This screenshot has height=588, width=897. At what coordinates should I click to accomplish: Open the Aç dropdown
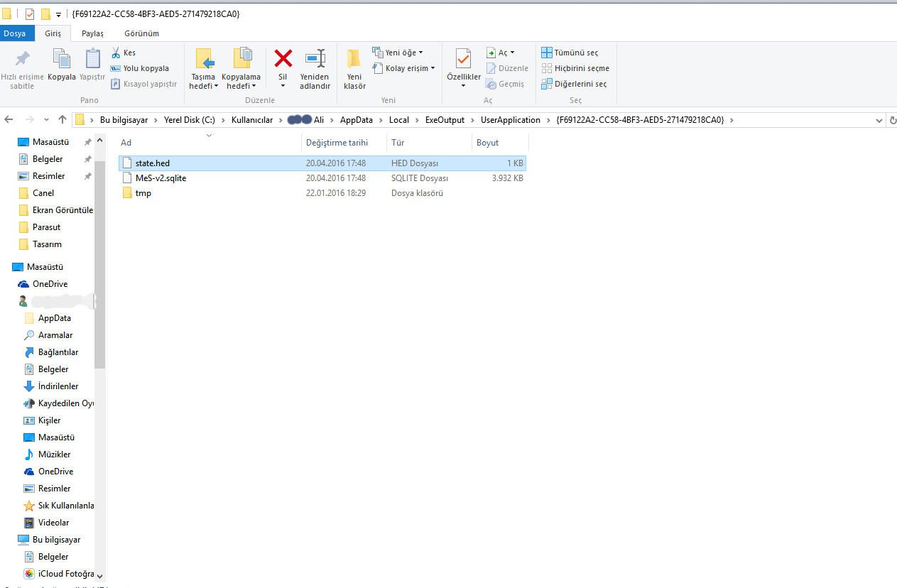pyautogui.click(x=501, y=53)
